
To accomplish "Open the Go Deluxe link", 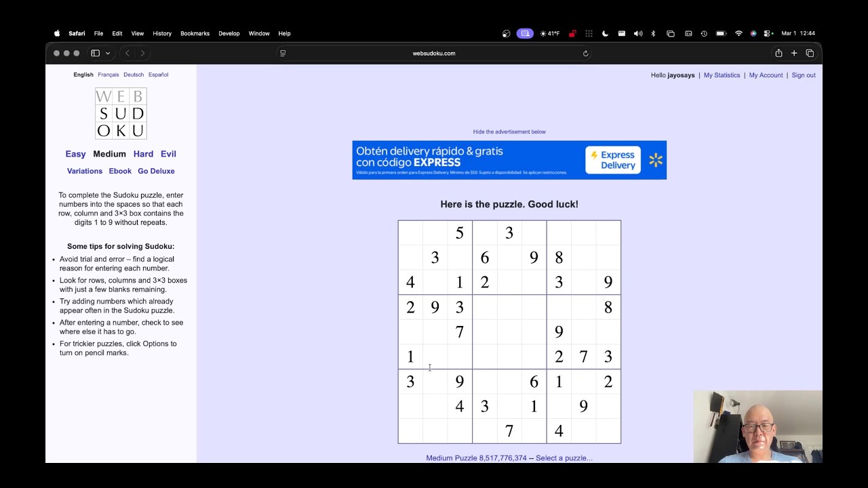I will click(x=156, y=171).
